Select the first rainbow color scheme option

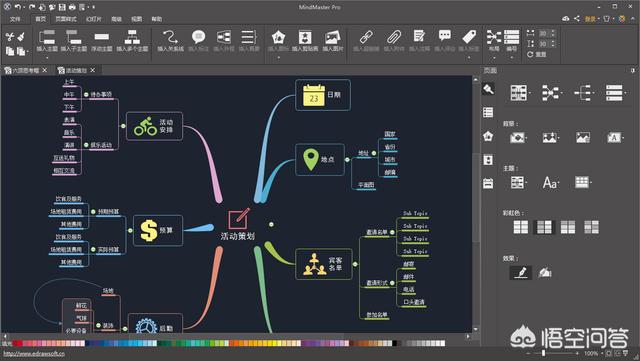pyautogui.click(x=521, y=227)
